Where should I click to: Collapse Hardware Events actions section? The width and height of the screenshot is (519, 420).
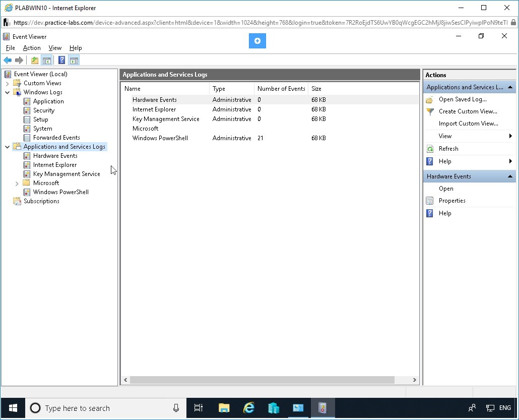click(510, 176)
